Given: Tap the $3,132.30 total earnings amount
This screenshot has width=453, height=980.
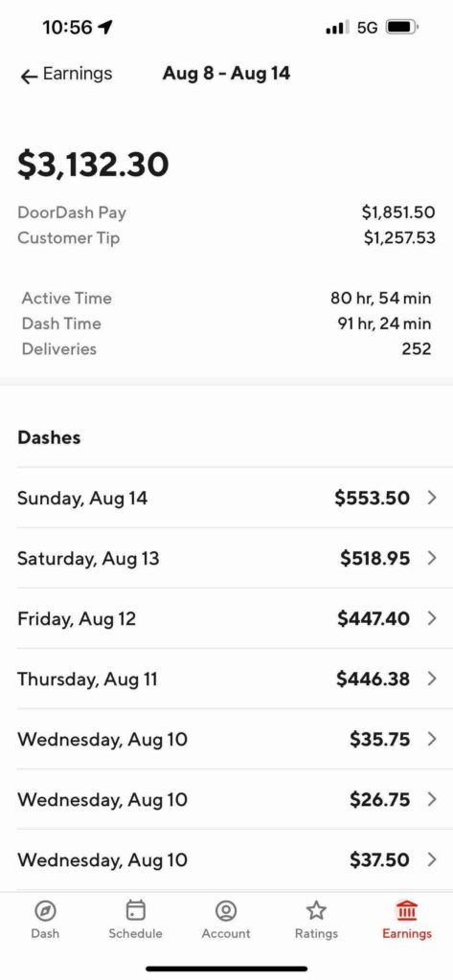Looking at the screenshot, I should (x=93, y=164).
